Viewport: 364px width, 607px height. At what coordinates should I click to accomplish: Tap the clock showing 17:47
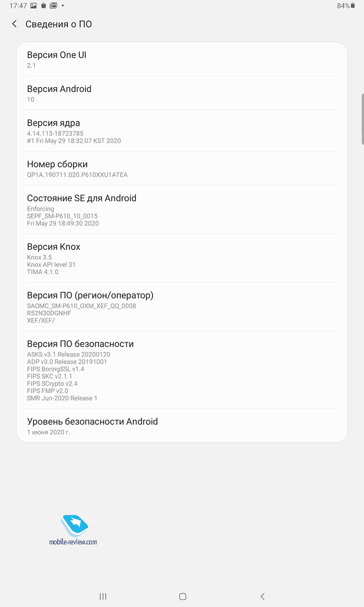click(18, 6)
